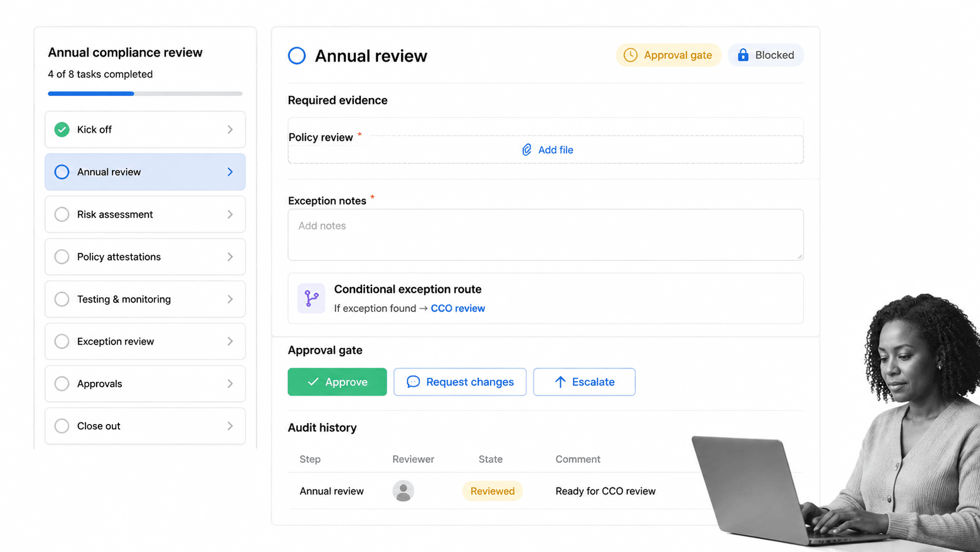
Task: Click the tasks completed progress bar
Action: click(145, 93)
